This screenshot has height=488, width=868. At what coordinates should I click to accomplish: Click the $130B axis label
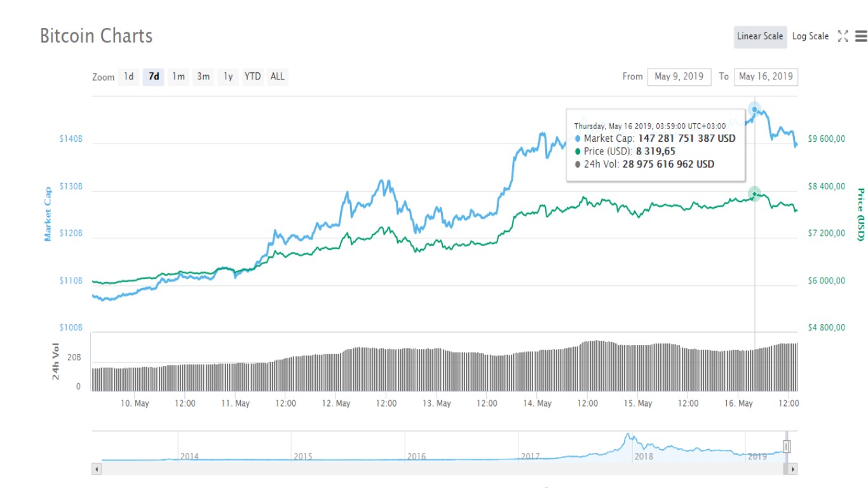(71, 186)
